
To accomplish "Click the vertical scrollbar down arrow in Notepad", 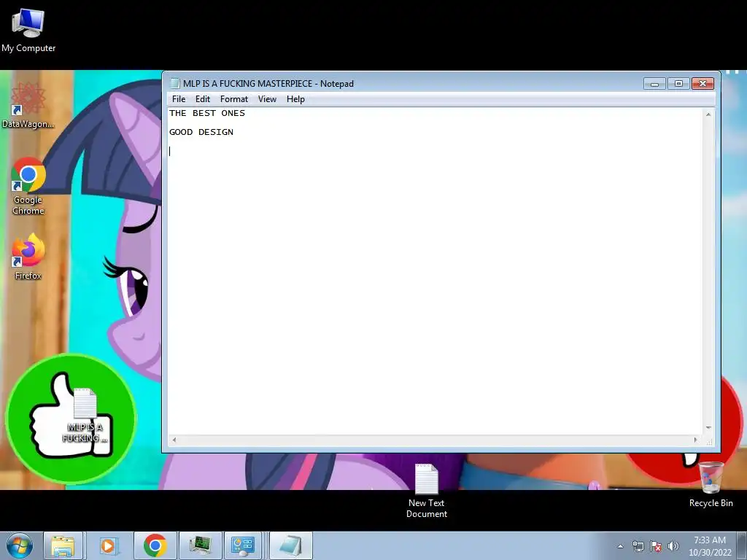I will (708, 427).
